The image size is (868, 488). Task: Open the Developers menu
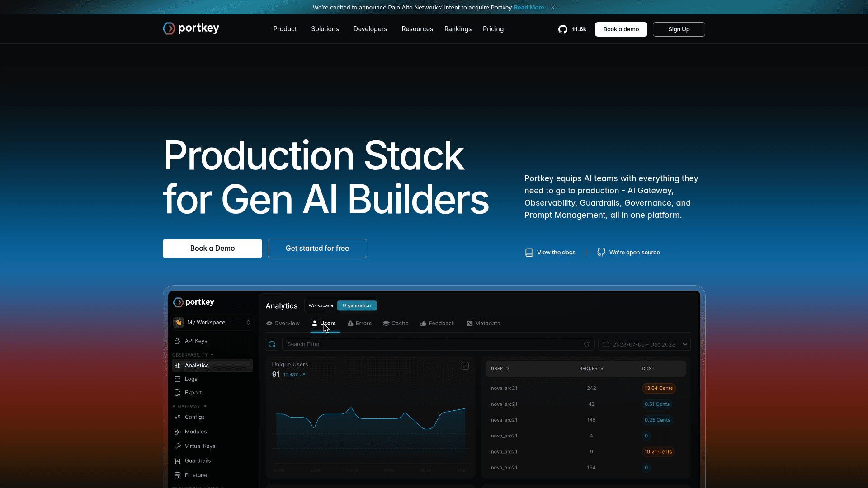pos(370,29)
